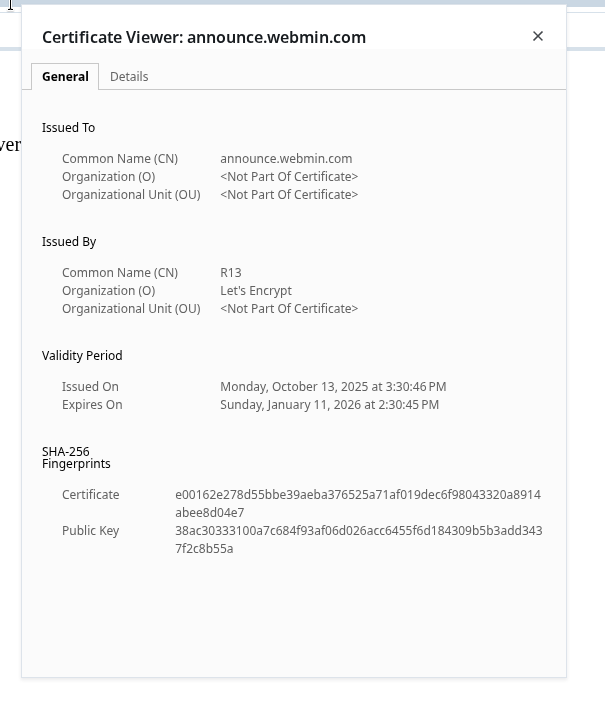Click the Certificate fingerprint label

coord(90,494)
